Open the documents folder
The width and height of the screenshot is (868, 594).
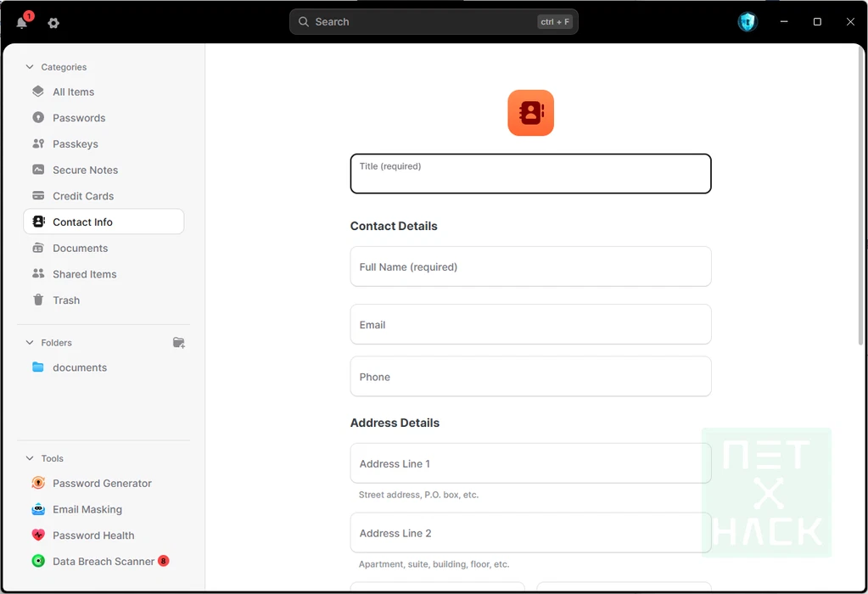point(79,367)
